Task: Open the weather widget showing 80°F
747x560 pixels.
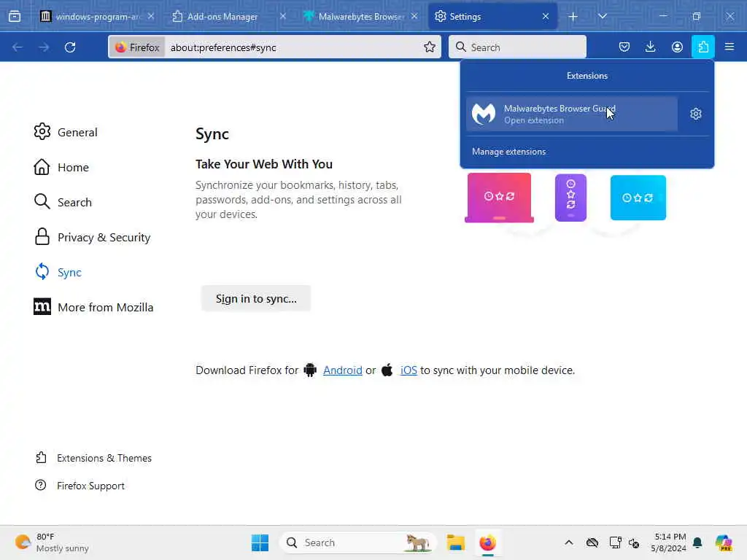Action: coord(52,542)
